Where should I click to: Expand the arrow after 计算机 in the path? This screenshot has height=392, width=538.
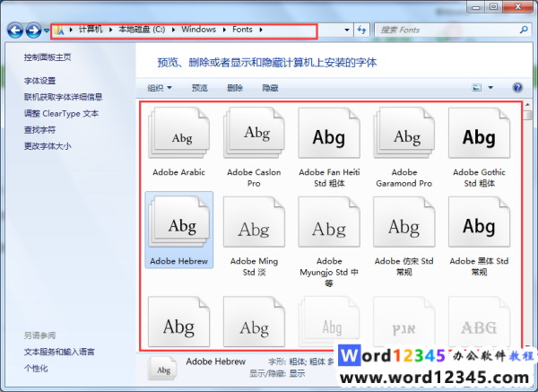tap(110, 30)
